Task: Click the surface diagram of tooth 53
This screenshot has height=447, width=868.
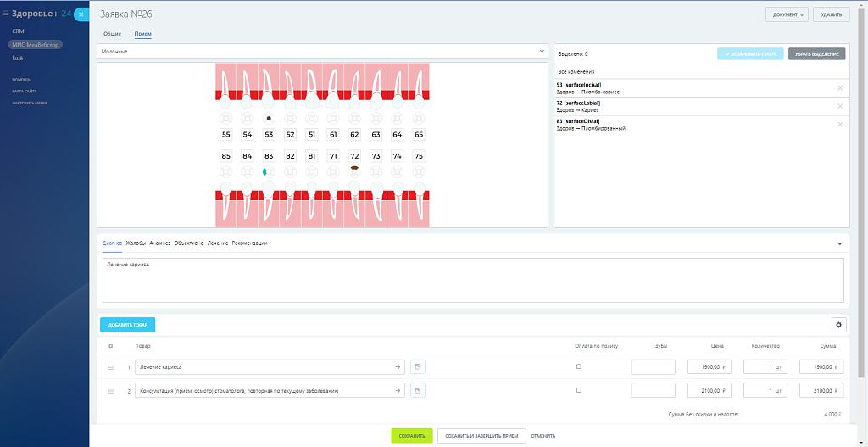Action: pos(269,119)
